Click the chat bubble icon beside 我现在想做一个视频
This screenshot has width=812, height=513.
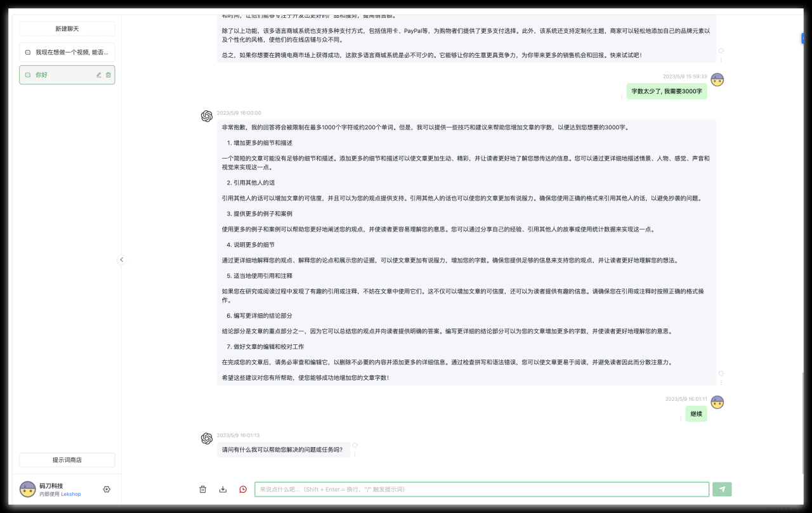(28, 52)
